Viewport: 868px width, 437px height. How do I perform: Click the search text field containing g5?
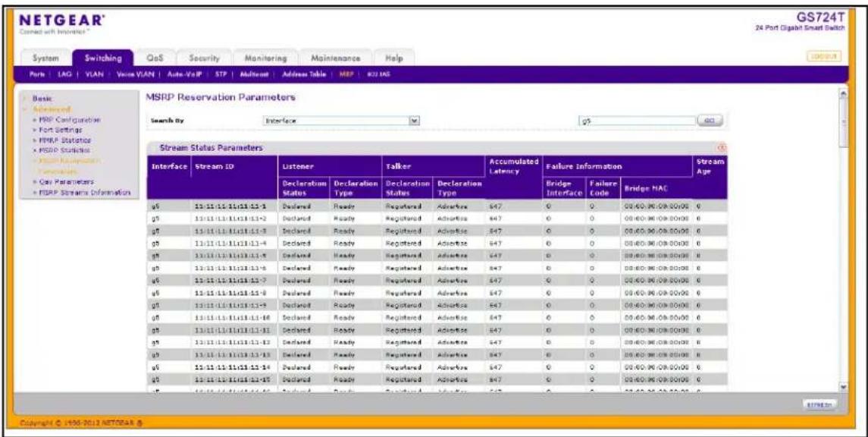pos(635,120)
